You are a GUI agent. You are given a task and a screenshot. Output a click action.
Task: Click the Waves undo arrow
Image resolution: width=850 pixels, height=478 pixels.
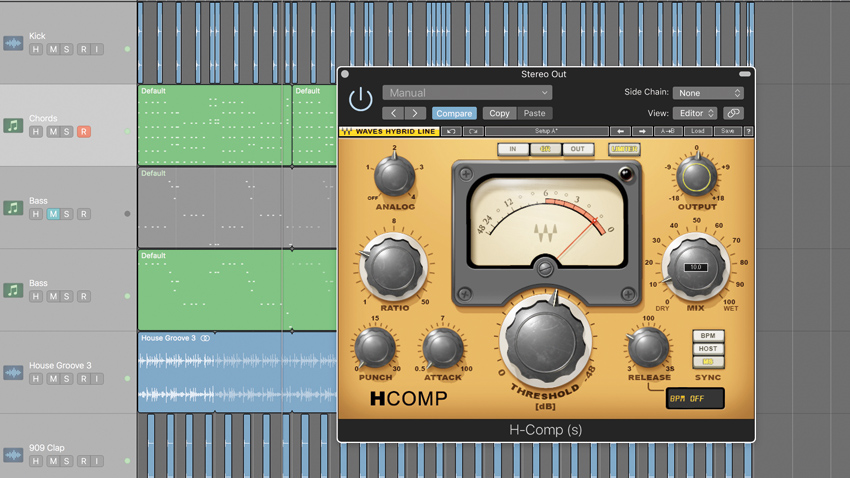click(x=451, y=131)
